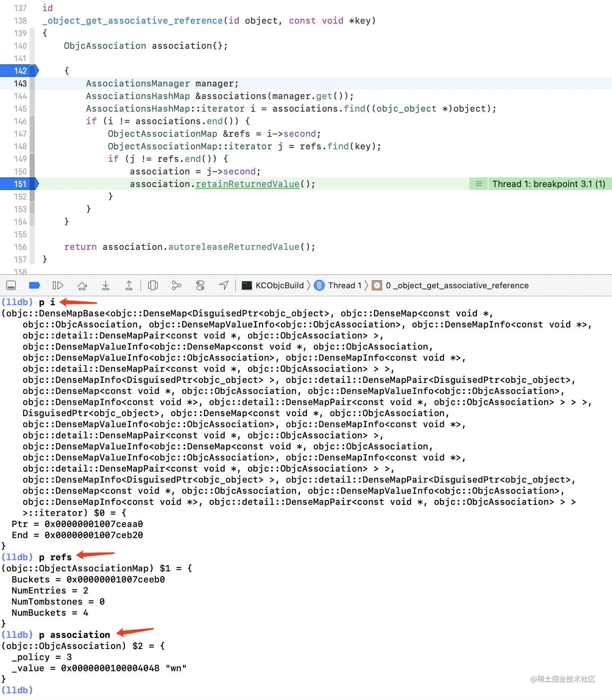The width and height of the screenshot is (612, 700).
Task: Click line number 143 in the gutter
Action: pyautogui.click(x=20, y=83)
